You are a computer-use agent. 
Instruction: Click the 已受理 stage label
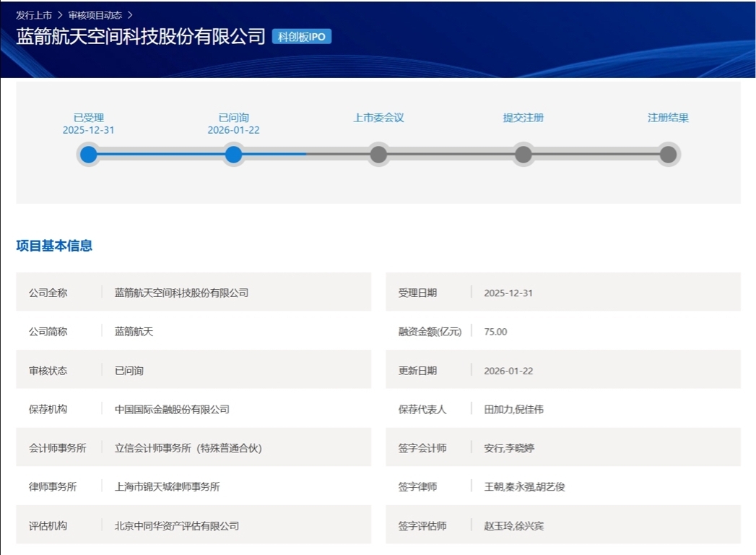[89, 118]
